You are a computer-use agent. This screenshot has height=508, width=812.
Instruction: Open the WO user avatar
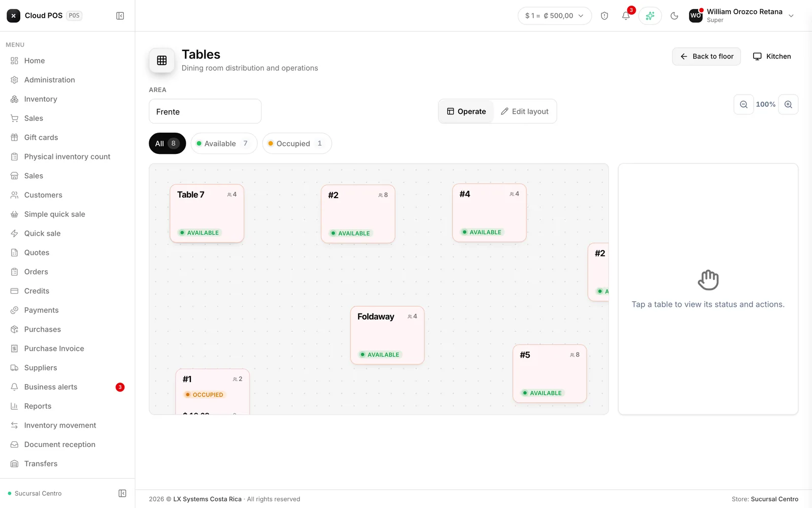[x=696, y=16]
